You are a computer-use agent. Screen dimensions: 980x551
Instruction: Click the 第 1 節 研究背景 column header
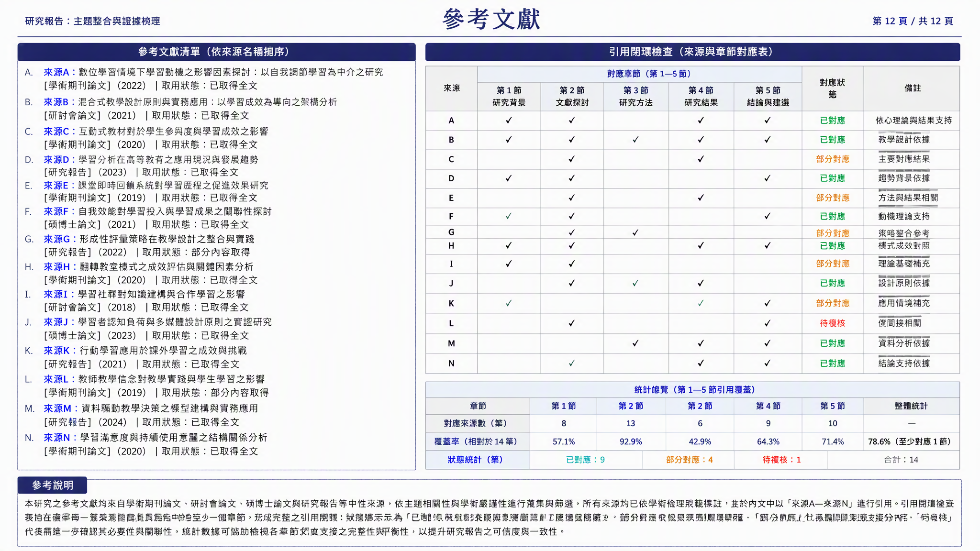click(509, 96)
